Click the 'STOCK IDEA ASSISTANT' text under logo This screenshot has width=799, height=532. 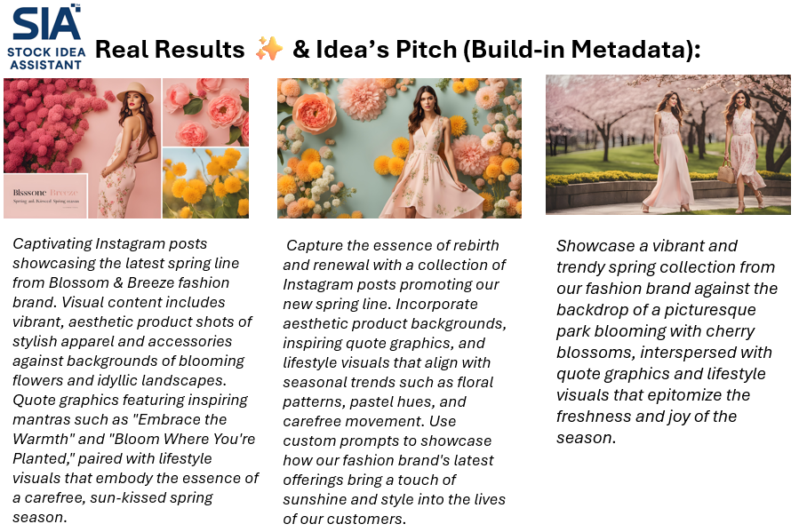46,59
